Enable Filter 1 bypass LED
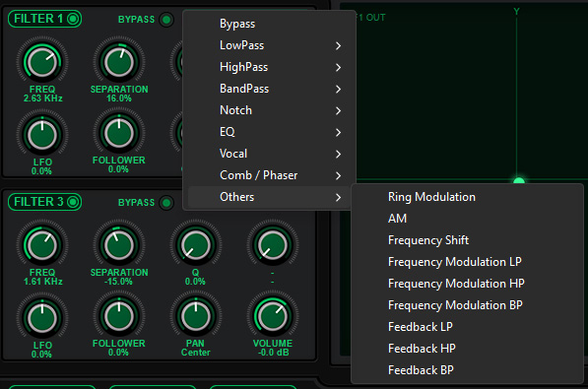Viewport: 588px width, 389px height. coord(166,19)
